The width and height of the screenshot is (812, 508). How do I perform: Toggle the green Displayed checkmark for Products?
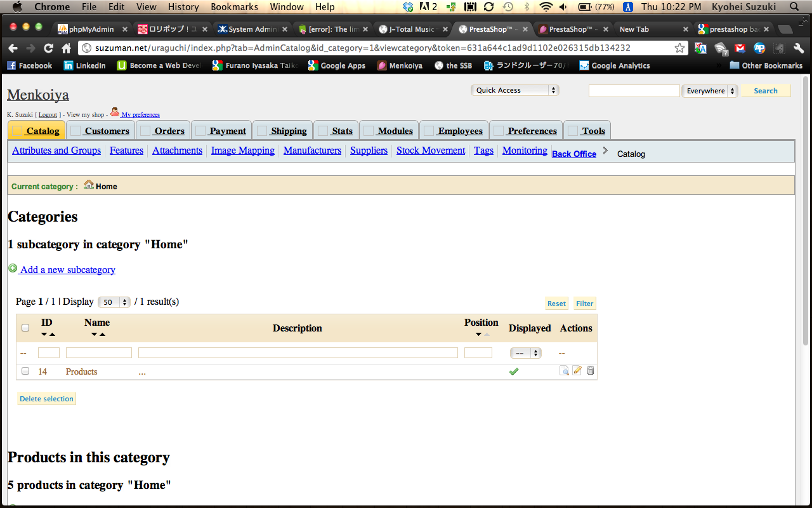(x=514, y=371)
